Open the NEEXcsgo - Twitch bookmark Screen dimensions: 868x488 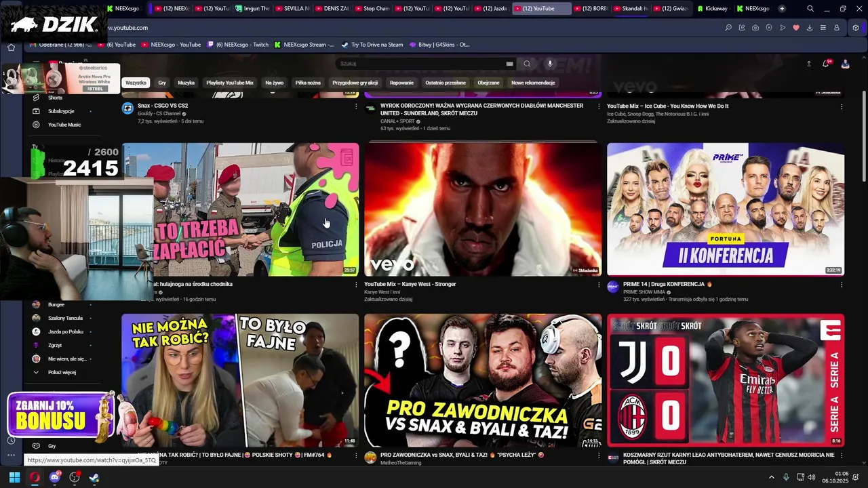[x=238, y=45]
